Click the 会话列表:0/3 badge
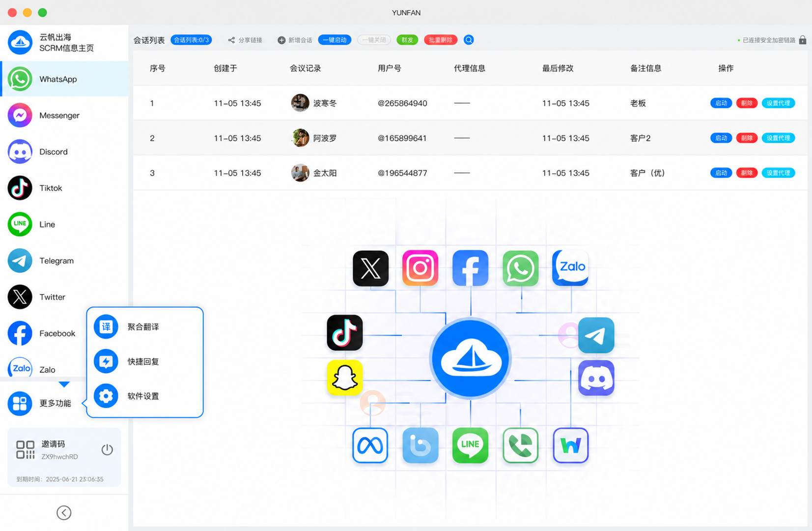812x531 pixels. [191, 40]
